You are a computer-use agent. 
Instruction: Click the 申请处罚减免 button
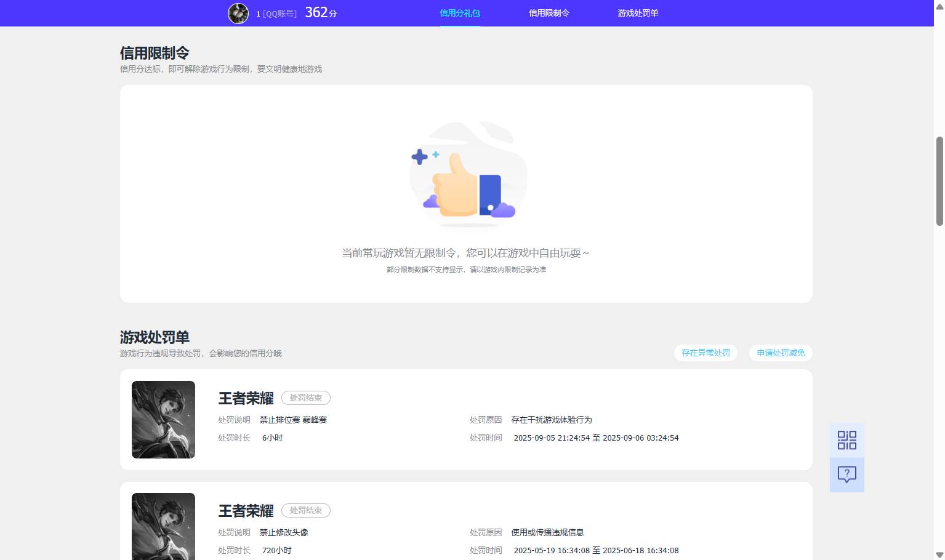coord(781,353)
